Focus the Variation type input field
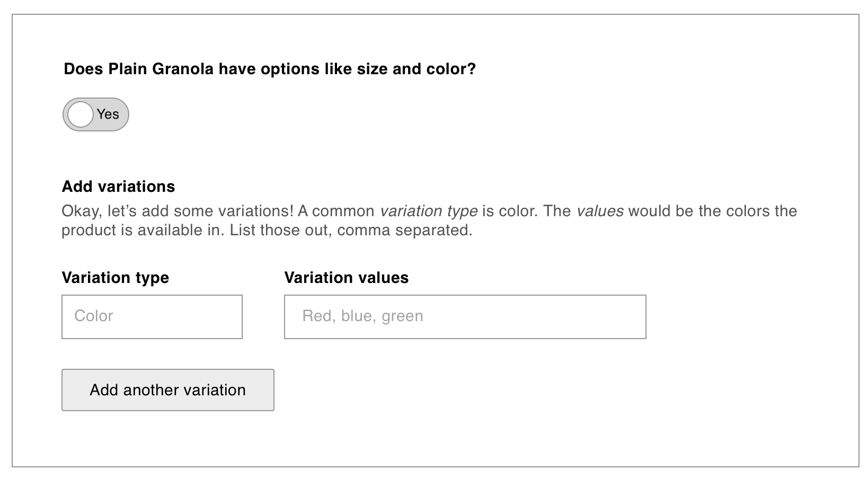The image size is (868, 479). pyautogui.click(x=152, y=317)
